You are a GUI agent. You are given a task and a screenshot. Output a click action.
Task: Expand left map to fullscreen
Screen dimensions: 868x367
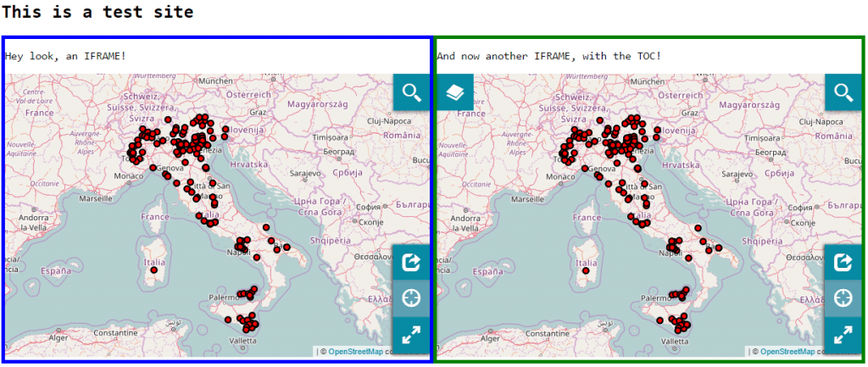[412, 335]
